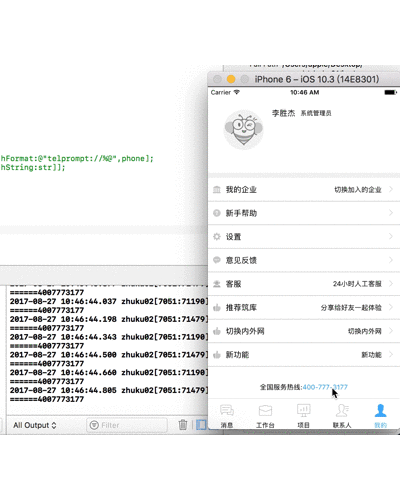400x500 pixels.
Task: Clear the console with the trash icon
Action: [183, 425]
